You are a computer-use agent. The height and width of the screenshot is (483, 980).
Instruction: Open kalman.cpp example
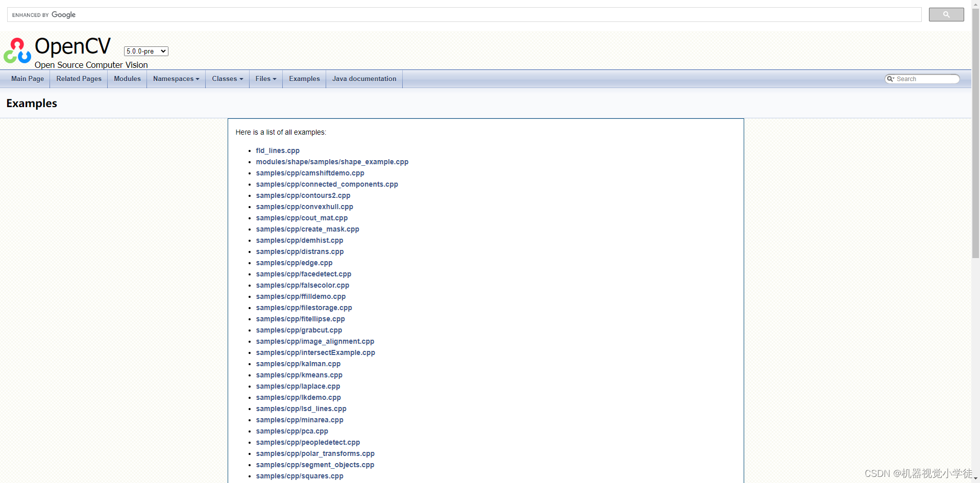tap(299, 364)
